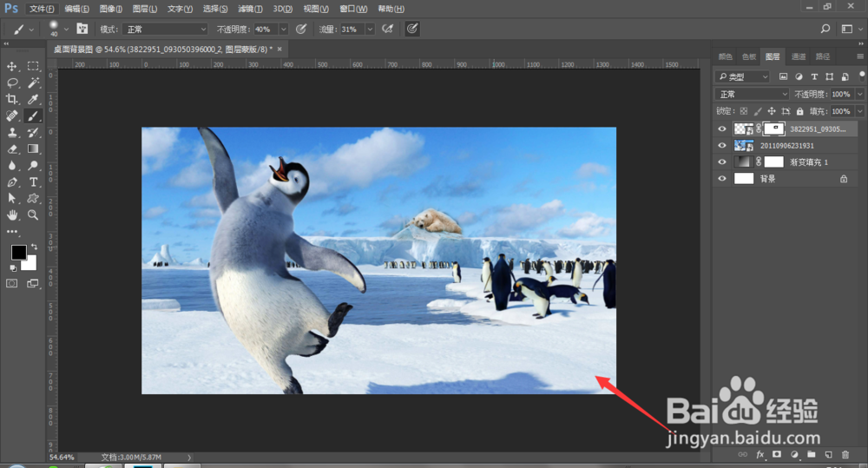The height and width of the screenshot is (468, 868).
Task: Click the add layer mask icon
Action: [777, 455]
